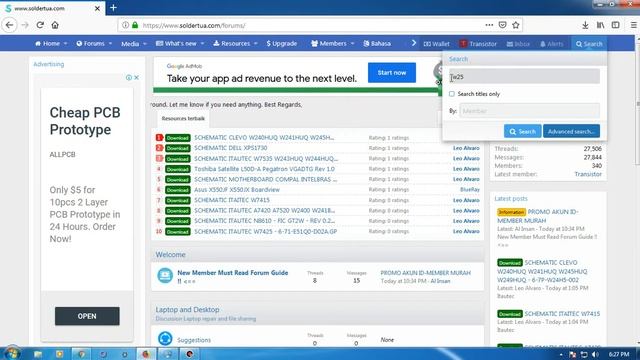The height and width of the screenshot is (360, 640).
Task: Open Firefox hamburger menu
Action: click(634, 25)
